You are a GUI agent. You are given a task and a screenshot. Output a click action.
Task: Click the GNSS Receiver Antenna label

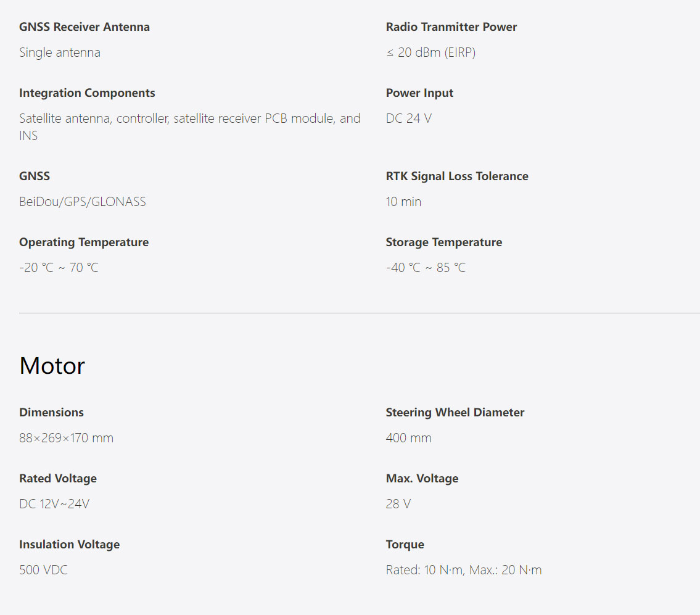point(84,27)
